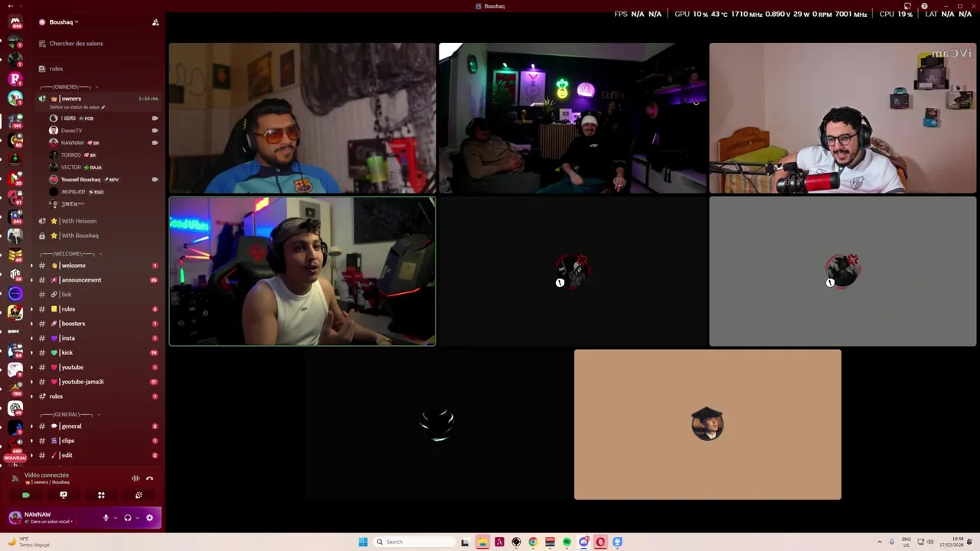The height and width of the screenshot is (551, 980).
Task: Click the taskbar Search box
Action: click(x=413, y=542)
